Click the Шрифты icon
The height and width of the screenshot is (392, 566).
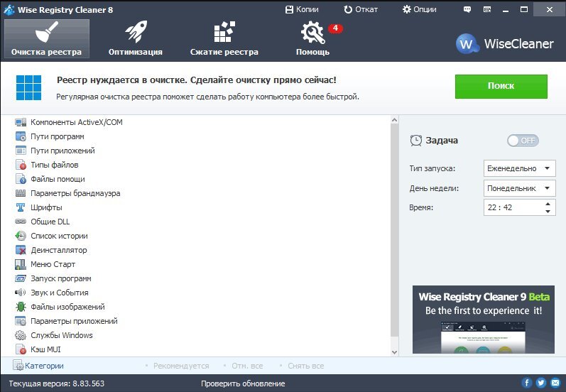click(x=21, y=207)
